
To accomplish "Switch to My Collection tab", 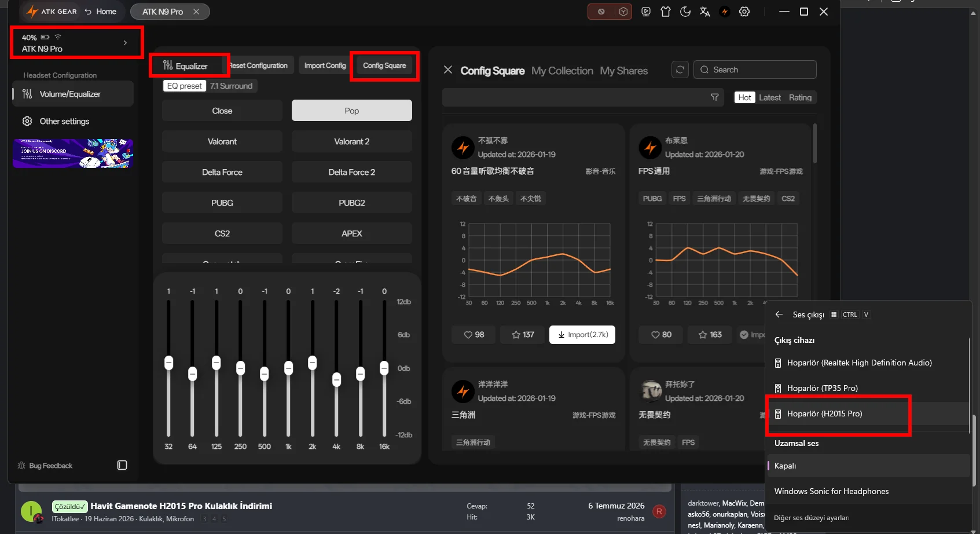I will coord(562,71).
